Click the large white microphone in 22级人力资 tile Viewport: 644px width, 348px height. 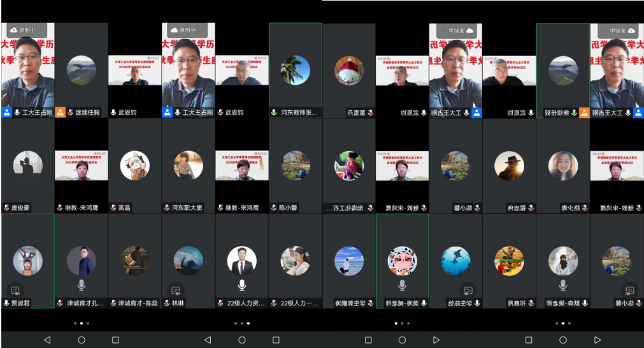click(242, 284)
